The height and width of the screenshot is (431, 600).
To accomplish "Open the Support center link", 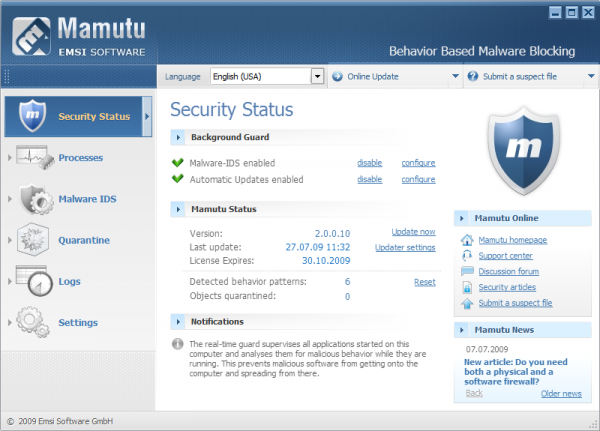I will coord(505,256).
